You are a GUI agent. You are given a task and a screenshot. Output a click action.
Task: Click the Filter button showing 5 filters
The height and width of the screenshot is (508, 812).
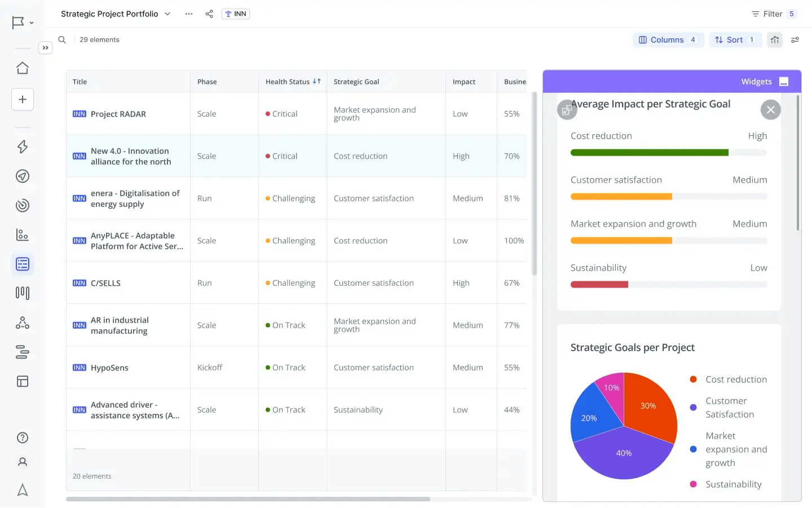774,14
